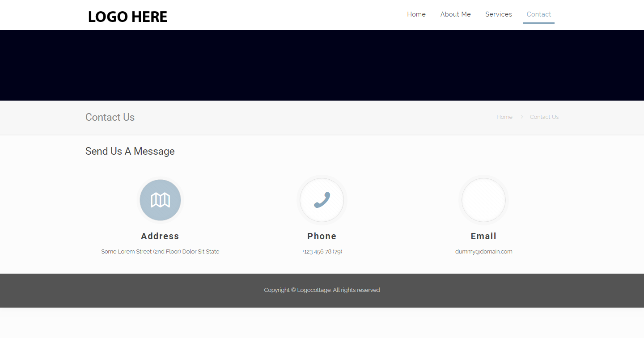Click the Send Us A Message heading
Screen dimensions: 644x338
click(x=130, y=151)
